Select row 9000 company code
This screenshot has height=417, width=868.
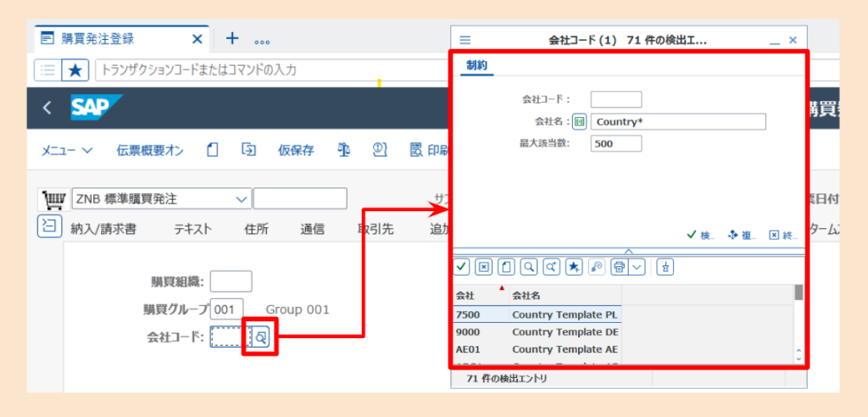point(481,332)
